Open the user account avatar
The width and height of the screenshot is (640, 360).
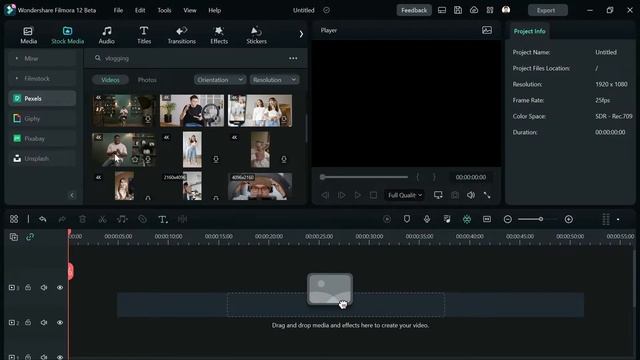[x=506, y=10]
